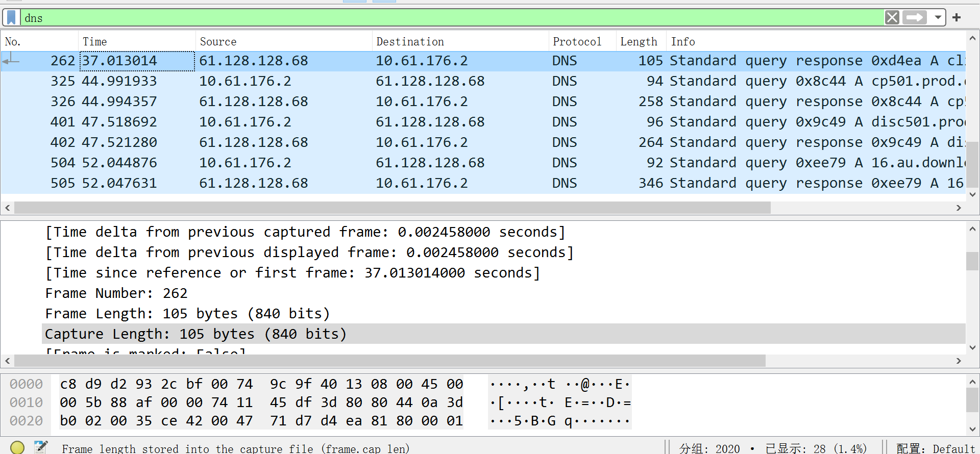Click the details pane scroll up arrow
The width and height of the screenshot is (980, 454).
pyautogui.click(x=972, y=229)
